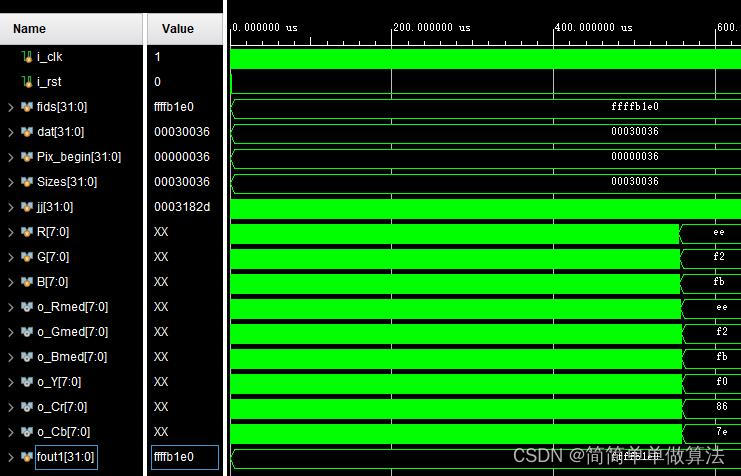Click the o_Rmed bus icon
This screenshot has height=476, width=741.
pyautogui.click(x=27, y=308)
